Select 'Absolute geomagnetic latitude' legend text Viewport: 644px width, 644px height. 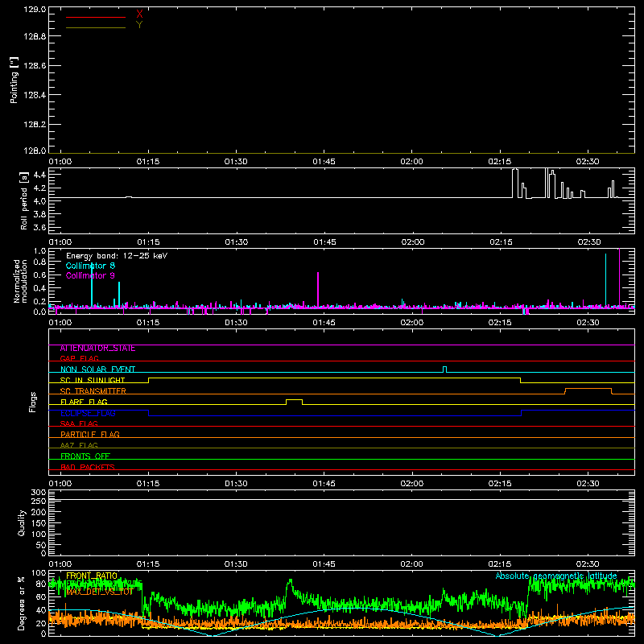pos(556,576)
